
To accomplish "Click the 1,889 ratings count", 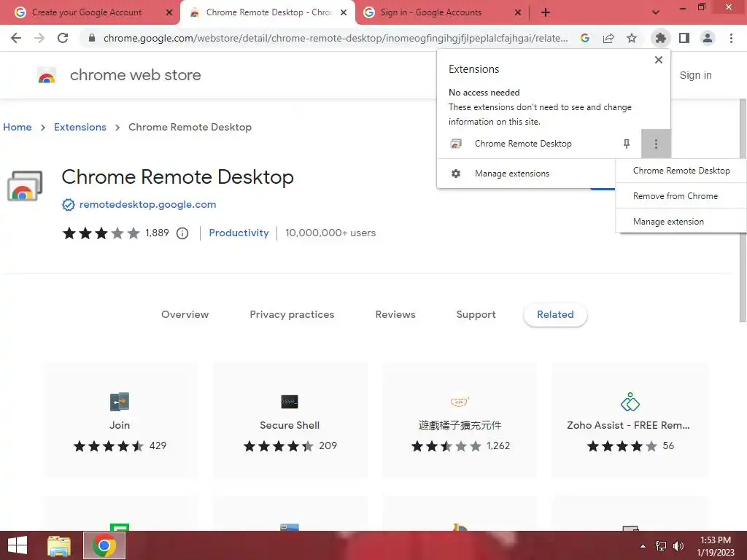I will click(x=158, y=233).
